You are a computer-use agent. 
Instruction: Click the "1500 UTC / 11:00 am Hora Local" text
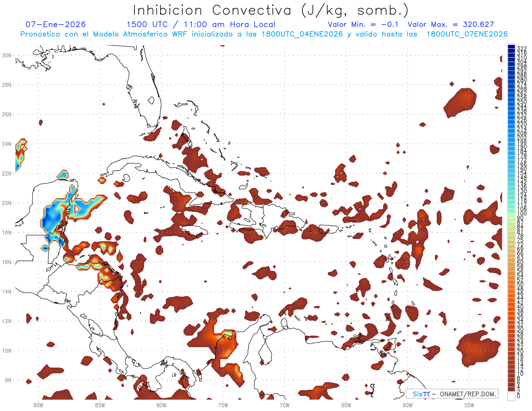201,24
